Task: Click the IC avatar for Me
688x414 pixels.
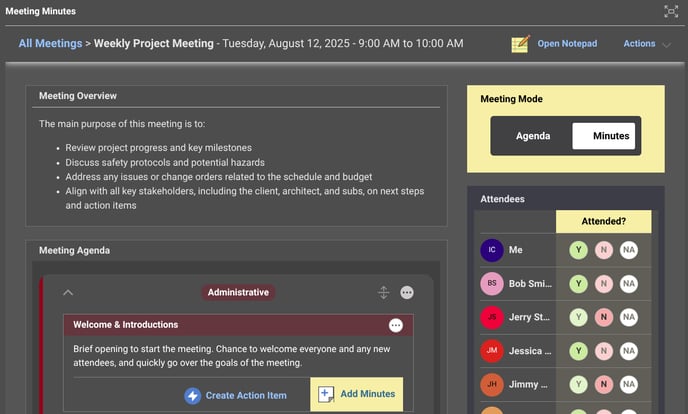Action: click(x=492, y=250)
